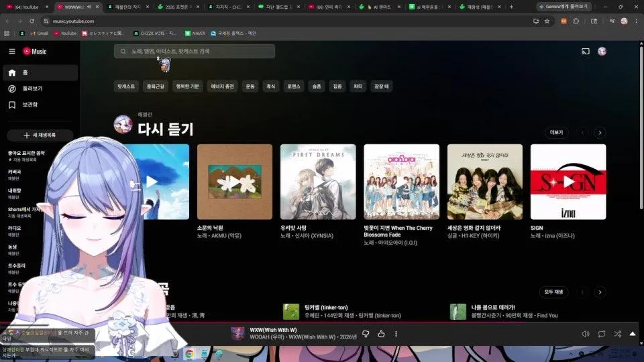The height and width of the screenshot is (362, 644).
Task: Switch to the (64) YouTube browser tab
Action: [27, 7]
